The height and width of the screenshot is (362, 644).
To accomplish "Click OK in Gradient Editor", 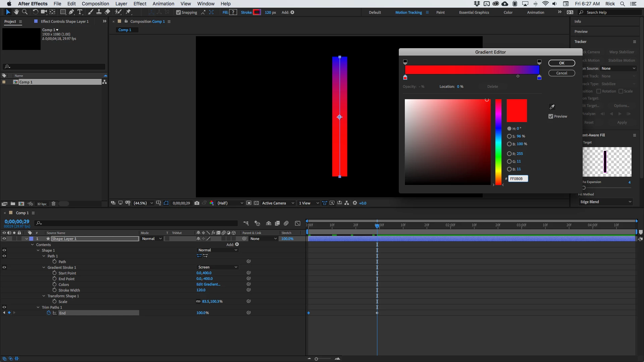I will coord(561,63).
